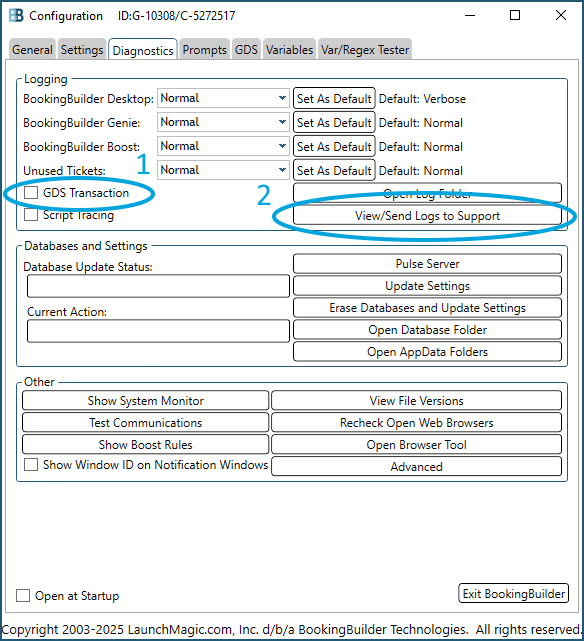Click Recheck Open Web Browsers
Image resolution: width=584 pixels, height=641 pixels.
click(416, 423)
